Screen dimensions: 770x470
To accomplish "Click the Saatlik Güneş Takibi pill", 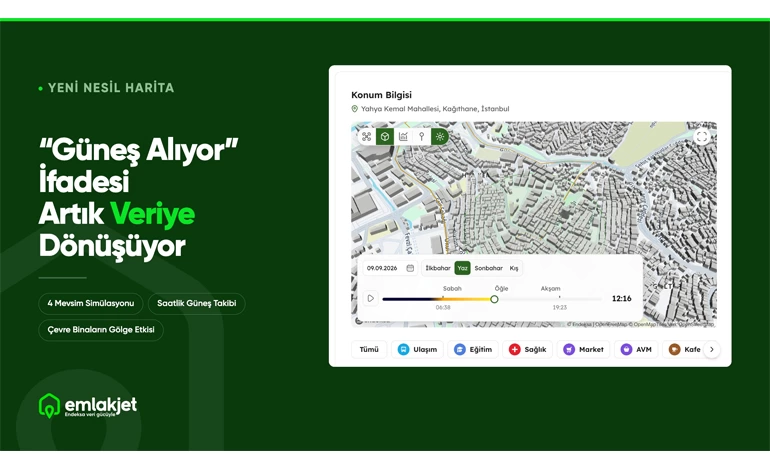I will pos(196,304).
